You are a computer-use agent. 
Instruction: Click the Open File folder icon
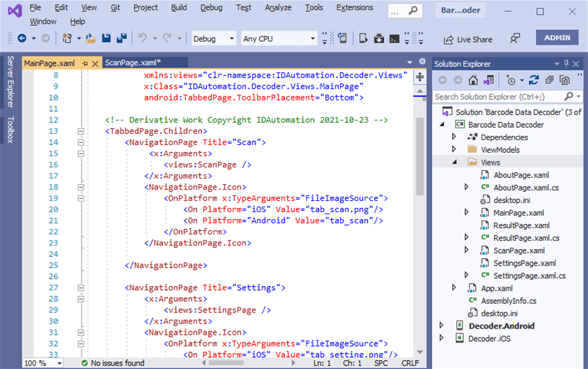pyautogui.click(x=91, y=38)
